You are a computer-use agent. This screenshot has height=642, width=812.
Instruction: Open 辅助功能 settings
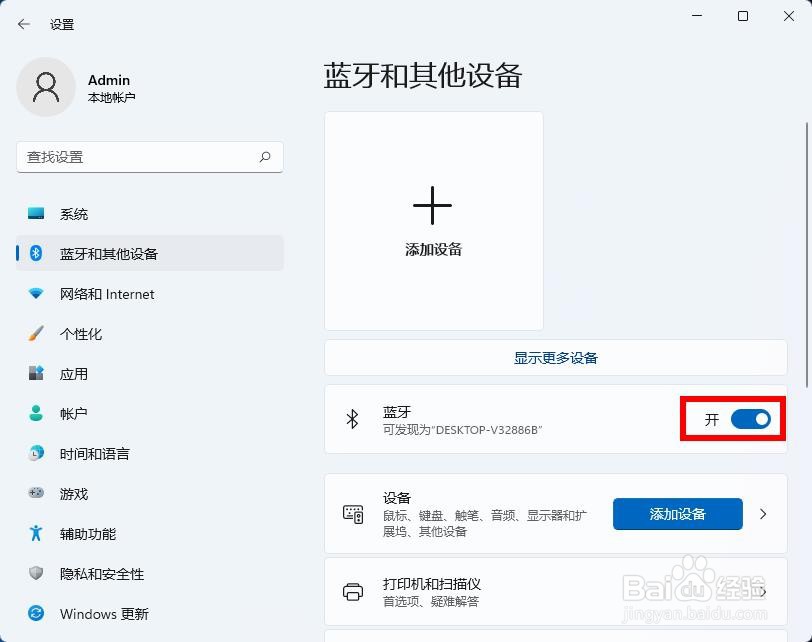150,533
